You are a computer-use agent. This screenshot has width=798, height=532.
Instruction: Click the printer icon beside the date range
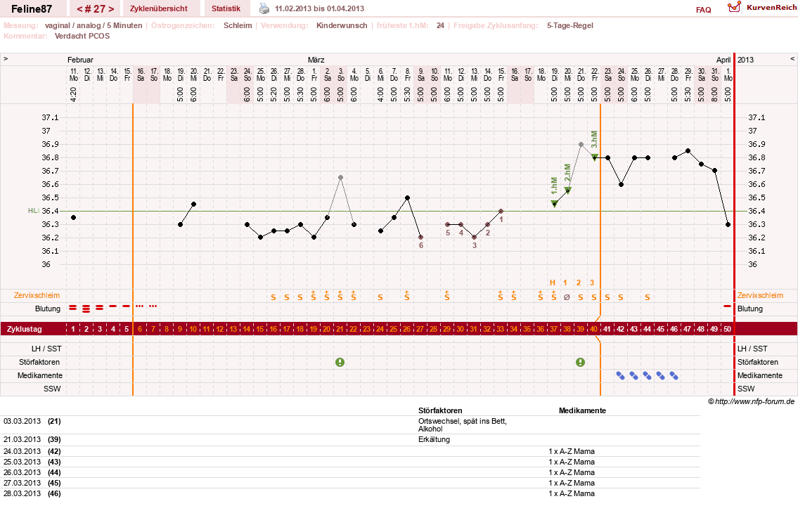(x=264, y=8)
